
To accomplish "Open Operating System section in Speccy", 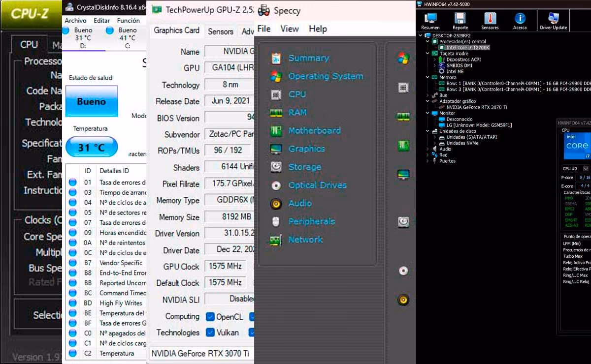I will (326, 76).
